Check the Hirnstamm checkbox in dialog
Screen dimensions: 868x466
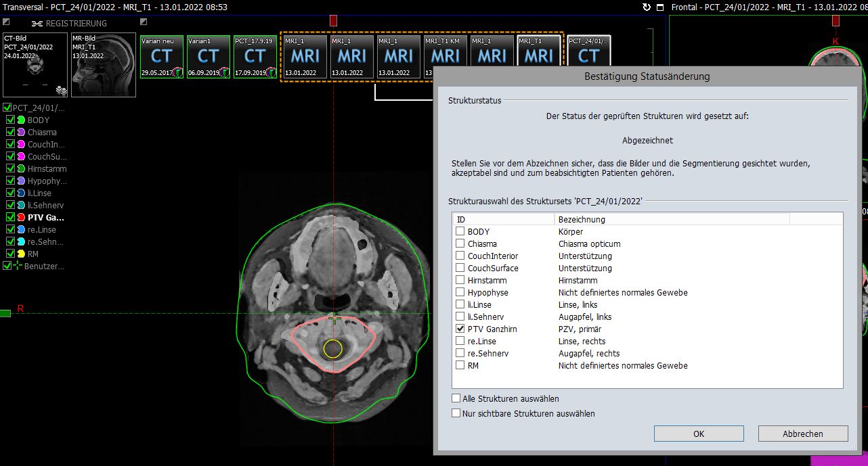coord(460,280)
